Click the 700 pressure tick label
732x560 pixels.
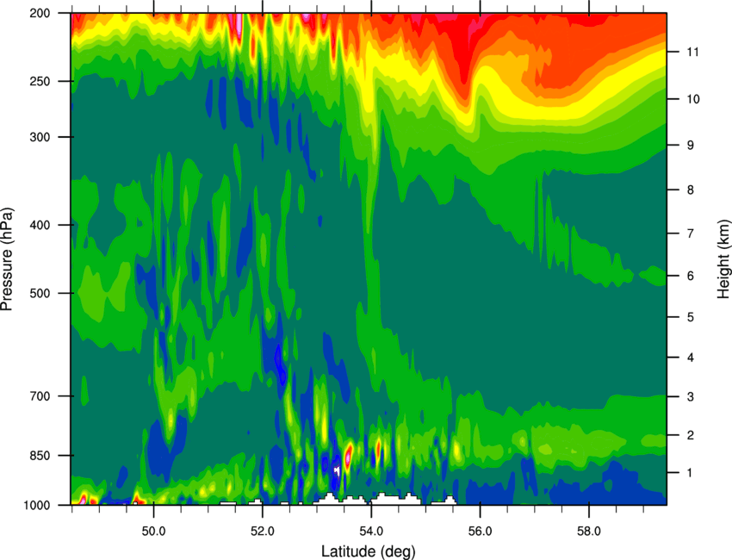click(x=40, y=396)
